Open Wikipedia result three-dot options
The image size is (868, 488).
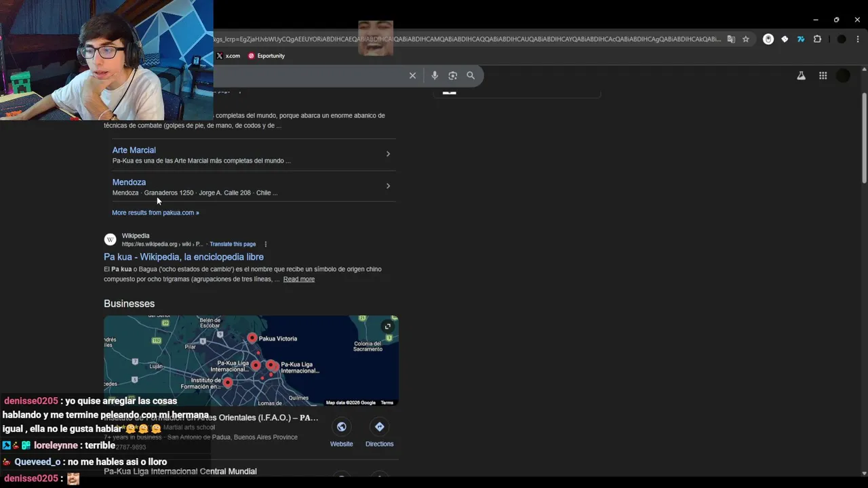[266, 244]
